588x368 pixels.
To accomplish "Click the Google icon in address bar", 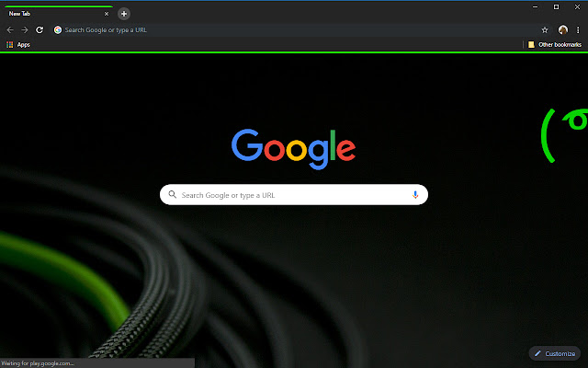I will [x=58, y=29].
